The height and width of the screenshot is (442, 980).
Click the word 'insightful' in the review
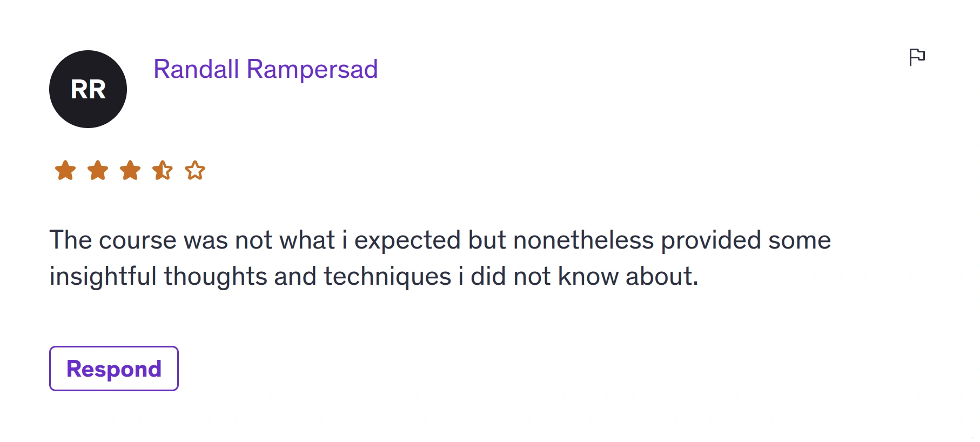tap(103, 276)
